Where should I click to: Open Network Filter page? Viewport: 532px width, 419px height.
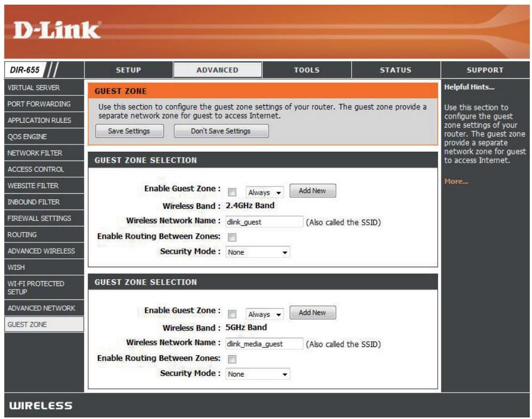tap(44, 153)
